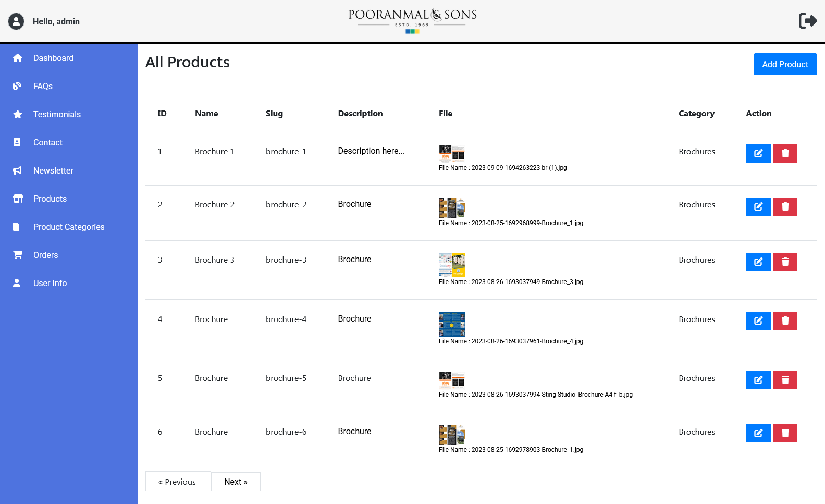Open the Brochure 3 file thumbnail
825x504 pixels.
pyautogui.click(x=451, y=265)
